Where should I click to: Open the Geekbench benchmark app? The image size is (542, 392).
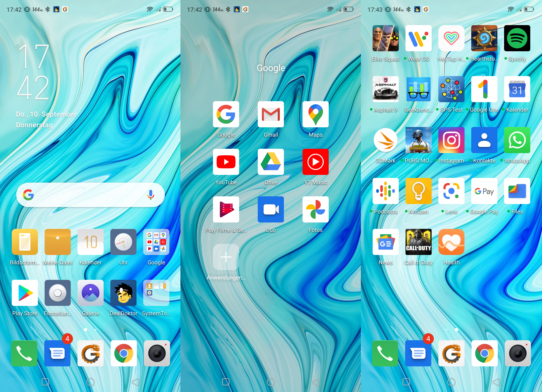[x=418, y=89]
